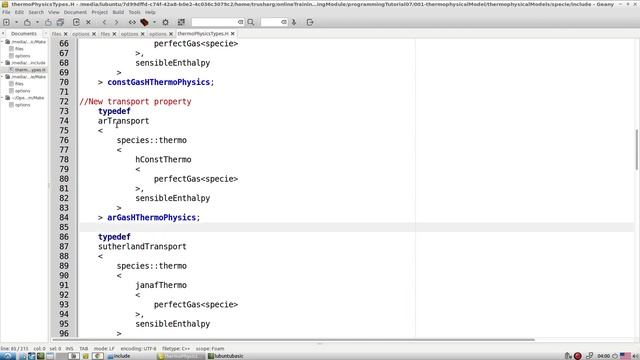Click the Close current file toolbar icon
Viewport: 640px width, 360px height.
(88, 22)
